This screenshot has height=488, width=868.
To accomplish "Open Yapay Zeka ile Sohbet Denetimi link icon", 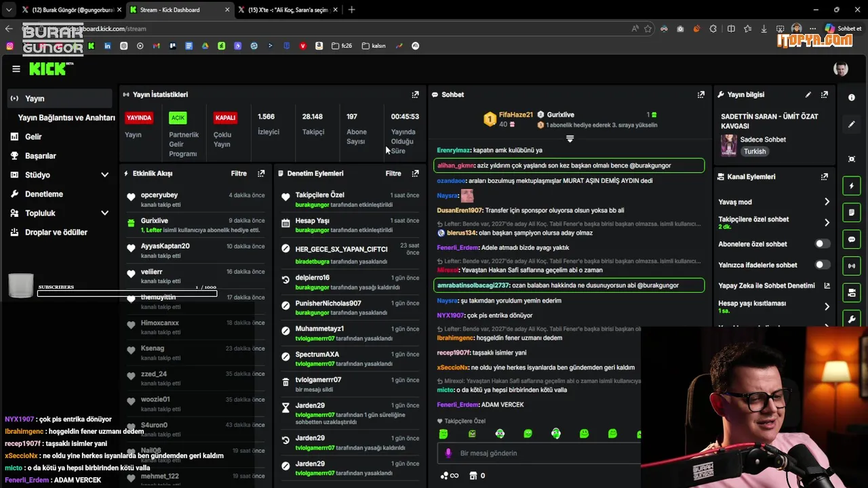I will click(x=827, y=286).
